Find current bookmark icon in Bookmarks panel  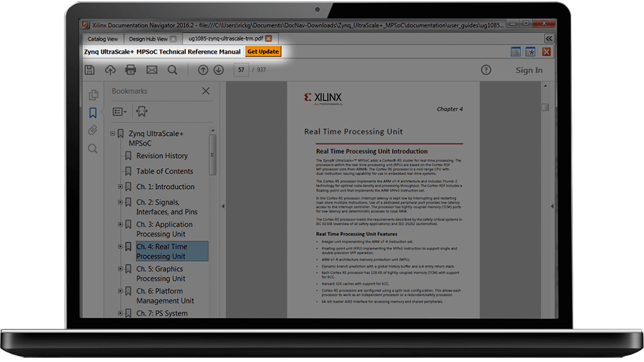pos(142,112)
